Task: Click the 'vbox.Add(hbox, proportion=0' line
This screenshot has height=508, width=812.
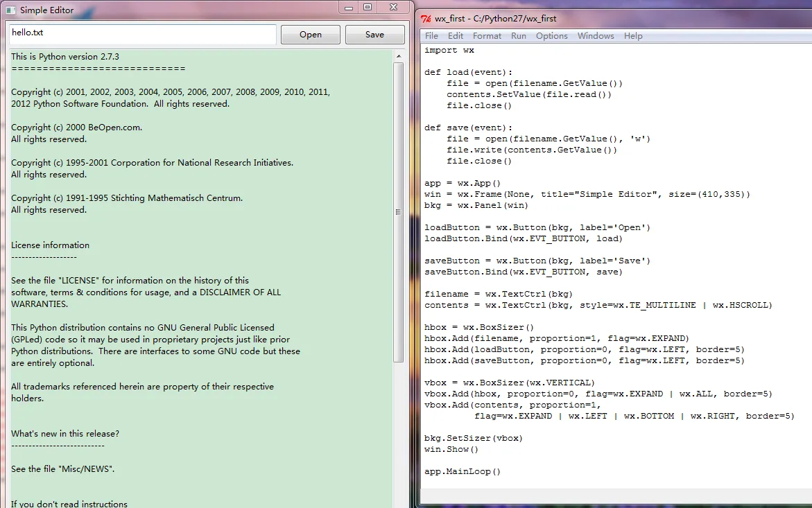Action: click(x=598, y=394)
